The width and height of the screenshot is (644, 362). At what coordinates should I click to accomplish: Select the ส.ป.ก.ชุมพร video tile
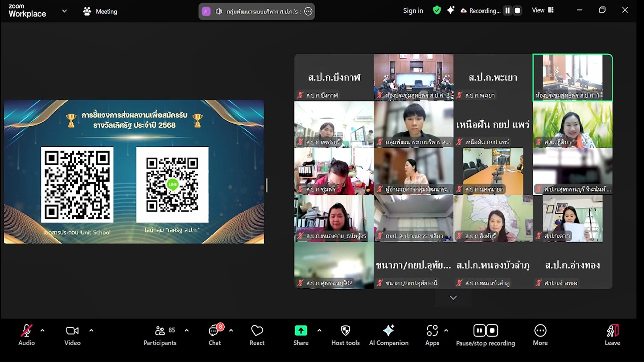pos(334,171)
